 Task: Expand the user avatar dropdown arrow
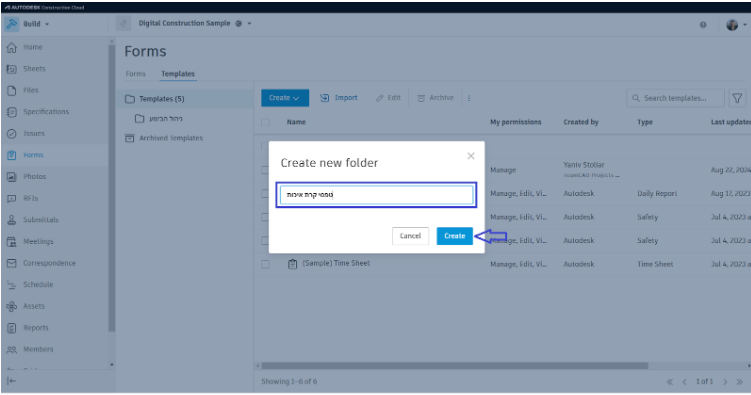click(744, 25)
